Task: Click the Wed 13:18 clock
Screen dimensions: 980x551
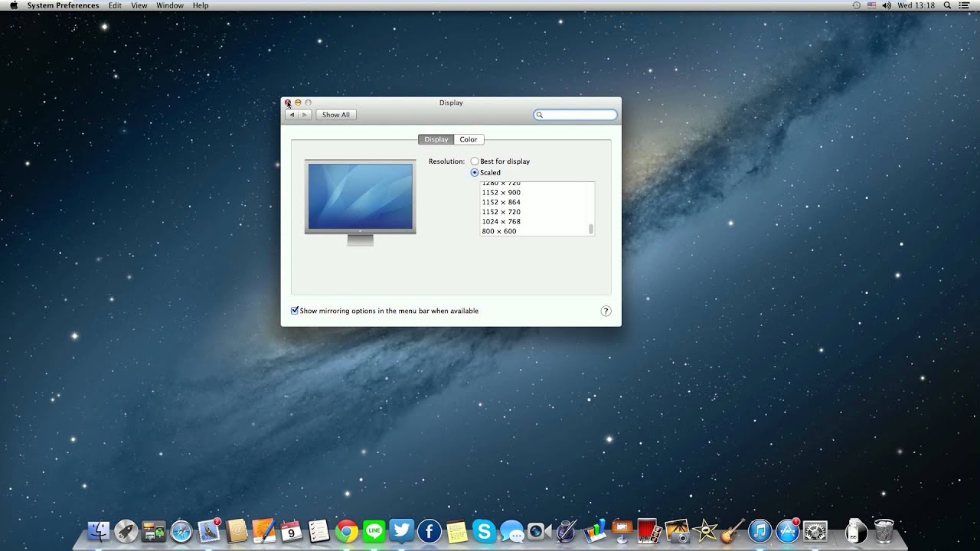Action: 916,5
